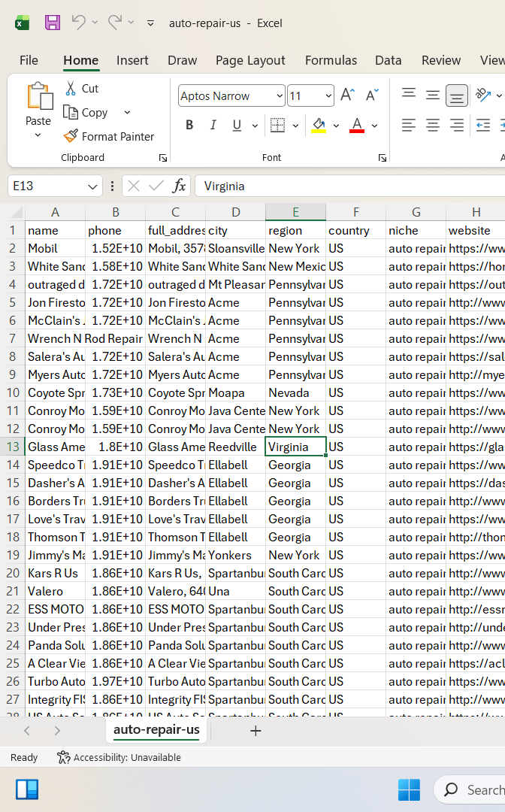Viewport: 505px width, 812px height.
Task: Open the Page Layout tab
Action: point(250,61)
